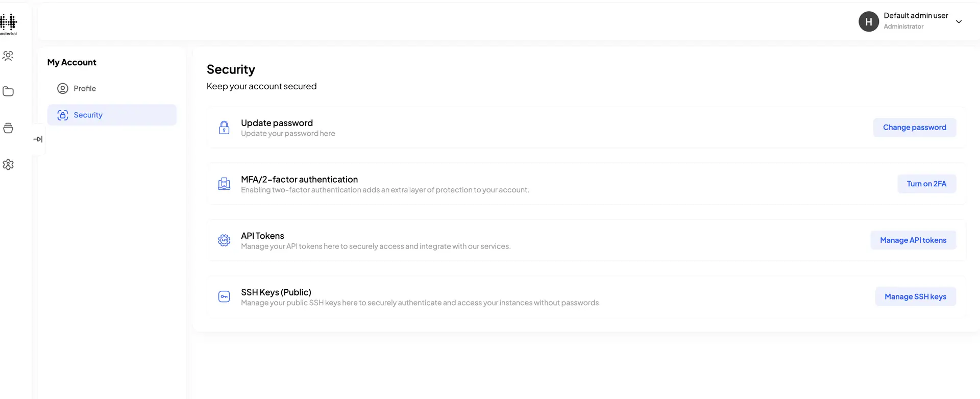Switch to the Profile section

click(84, 88)
